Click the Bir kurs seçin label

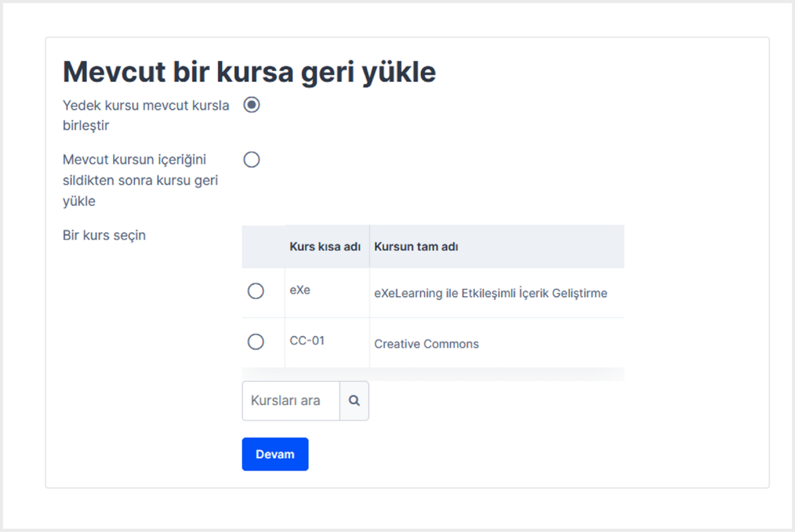pos(104,235)
